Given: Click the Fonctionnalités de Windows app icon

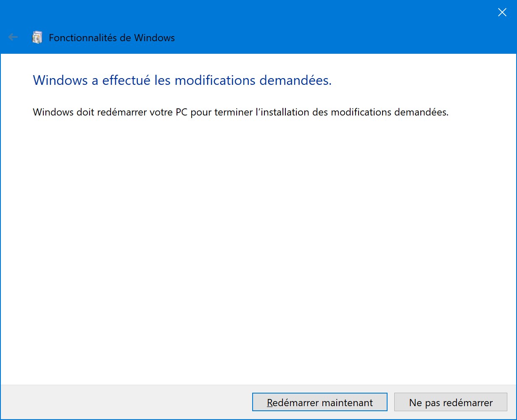Looking at the screenshot, I should point(37,37).
